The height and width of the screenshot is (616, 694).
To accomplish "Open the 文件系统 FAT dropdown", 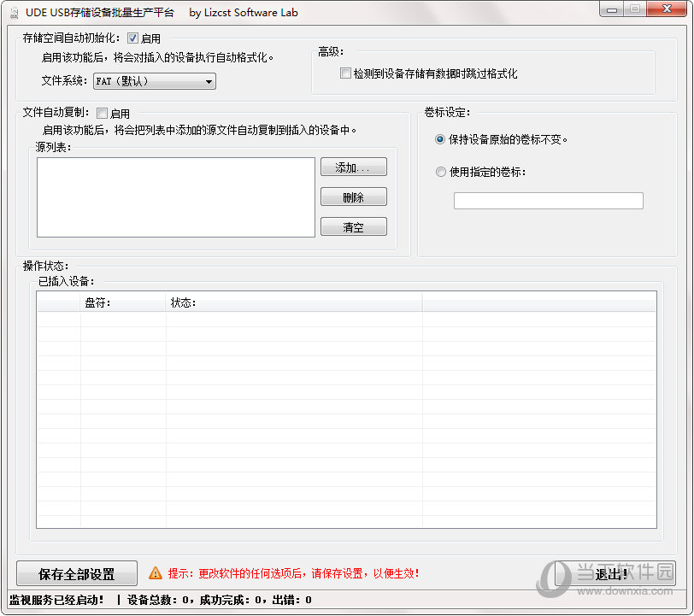I will click(x=155, y=81).
